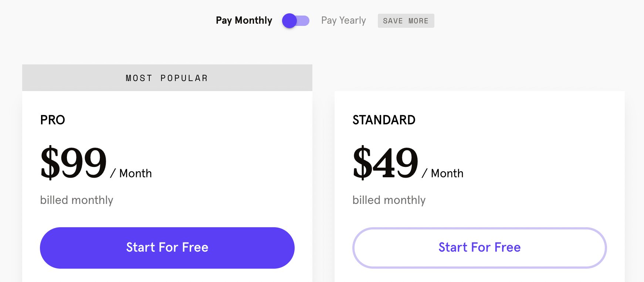Click "billed monthly" under the Pro price
644x282 pixels.
(x=77, y=200)
